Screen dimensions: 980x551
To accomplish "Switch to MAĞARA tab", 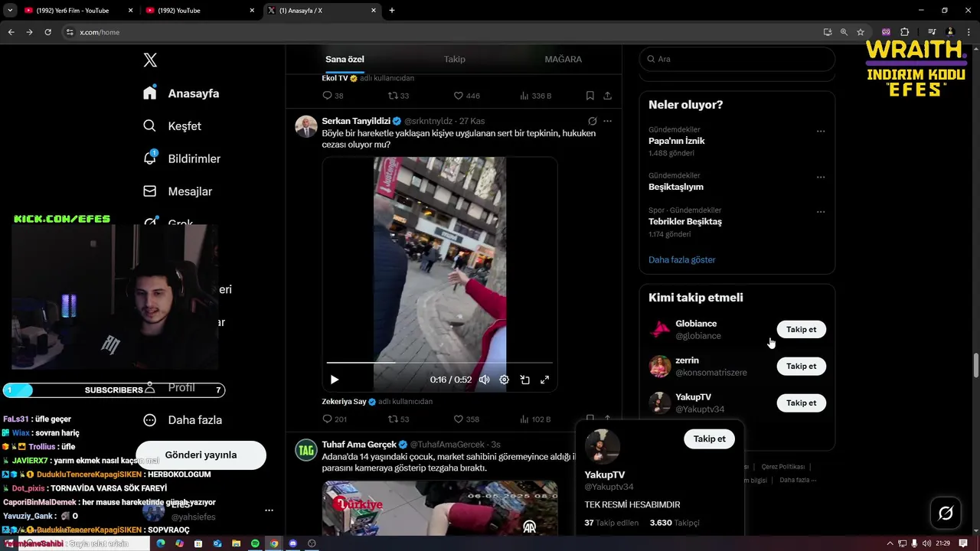I will pos(563,59).
